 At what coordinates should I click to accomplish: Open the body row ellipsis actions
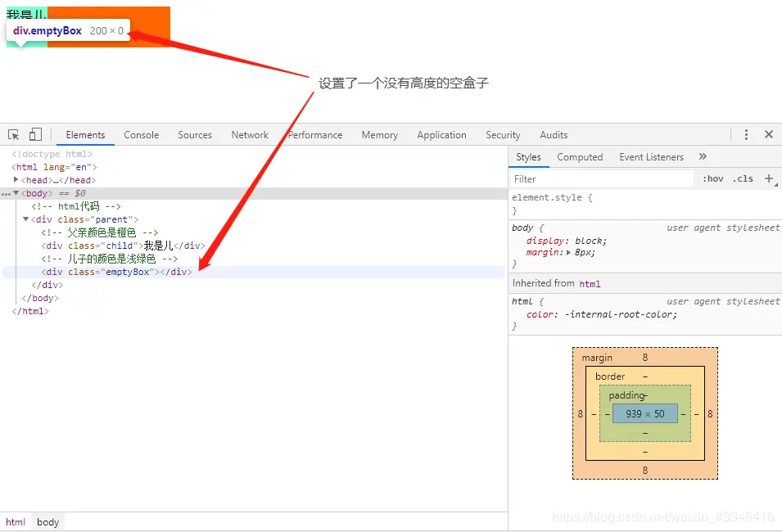click(6, 194)
